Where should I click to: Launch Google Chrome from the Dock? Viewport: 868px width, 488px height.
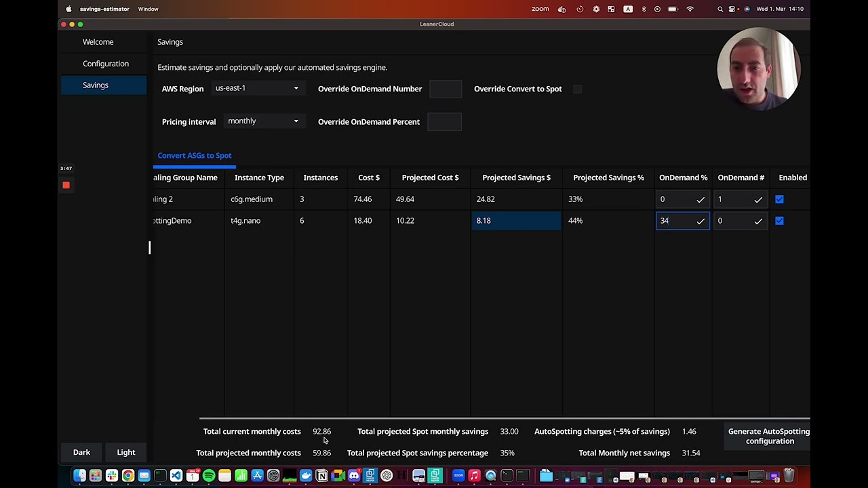(127, 476)
